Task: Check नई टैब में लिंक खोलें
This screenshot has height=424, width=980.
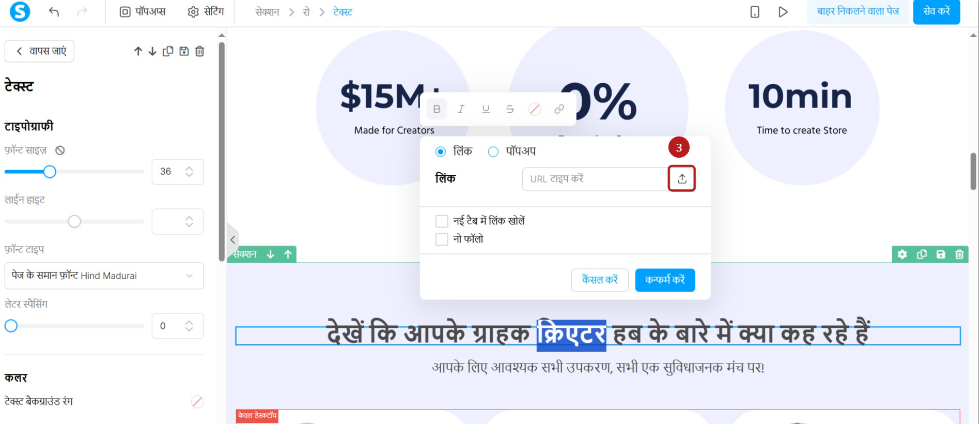Action: [442, 221]
